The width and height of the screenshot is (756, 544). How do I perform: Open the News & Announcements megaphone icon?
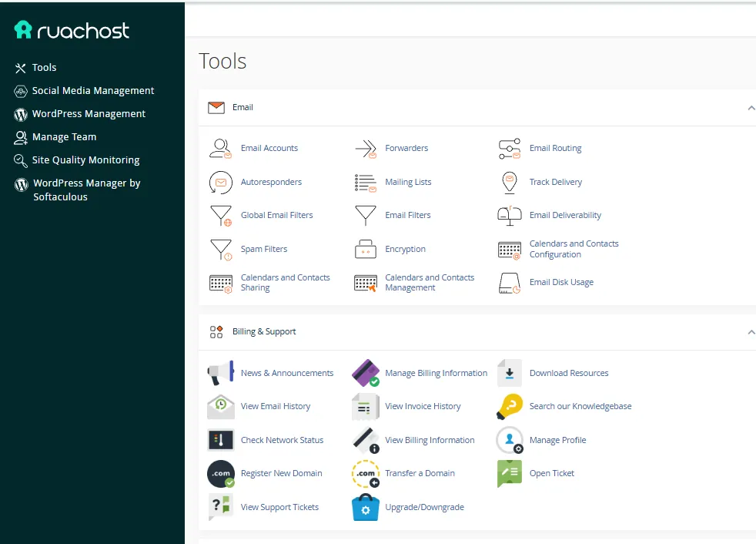coord(220,373)
